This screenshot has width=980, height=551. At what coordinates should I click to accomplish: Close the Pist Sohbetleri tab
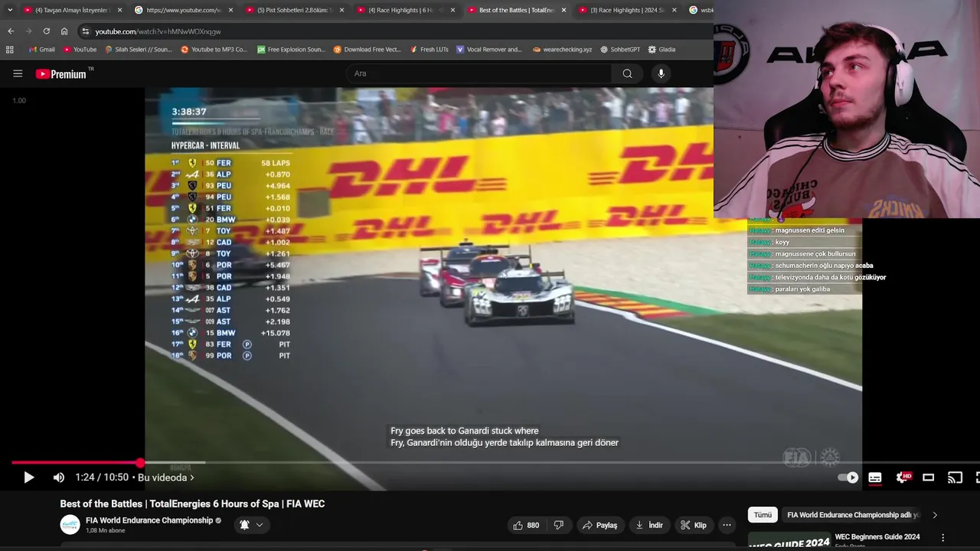pyautogui.click(x=341, y=10)
